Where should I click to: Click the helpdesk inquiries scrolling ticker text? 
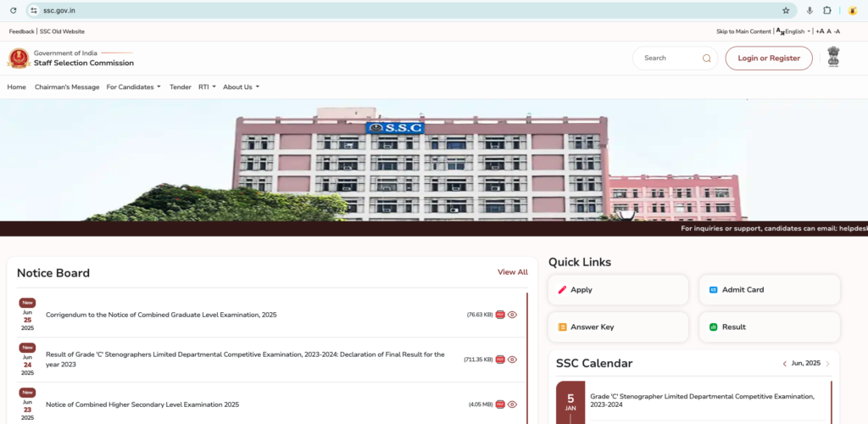click(774, 229)
